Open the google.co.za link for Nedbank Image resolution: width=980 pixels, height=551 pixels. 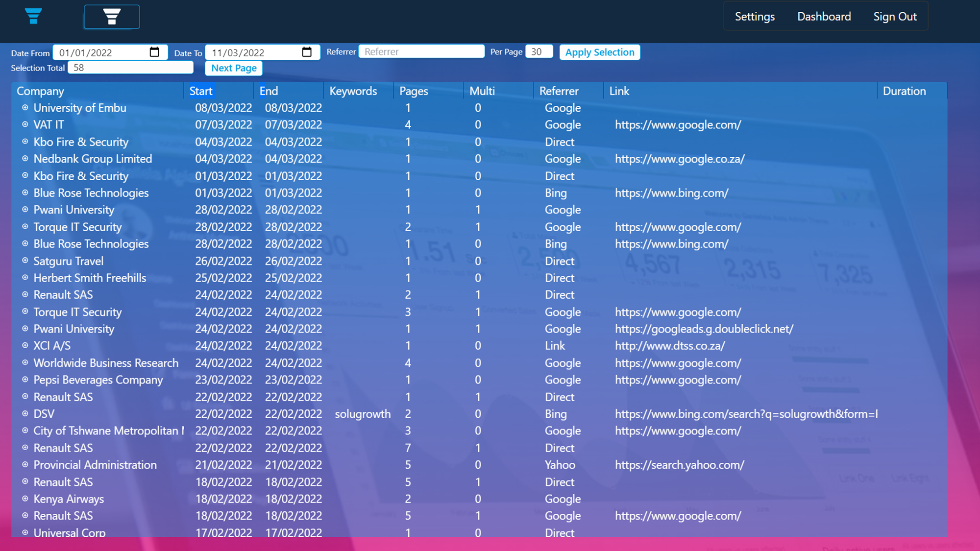(680, 159)
